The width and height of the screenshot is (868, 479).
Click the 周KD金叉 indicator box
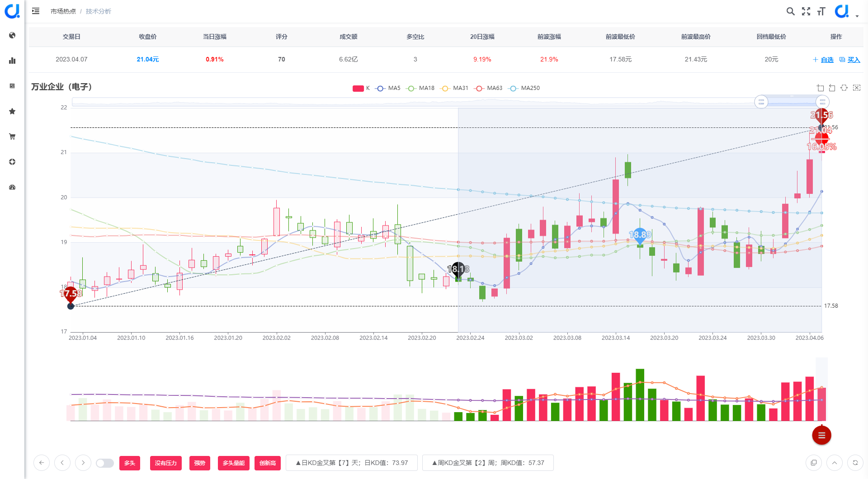click(488, 463)
